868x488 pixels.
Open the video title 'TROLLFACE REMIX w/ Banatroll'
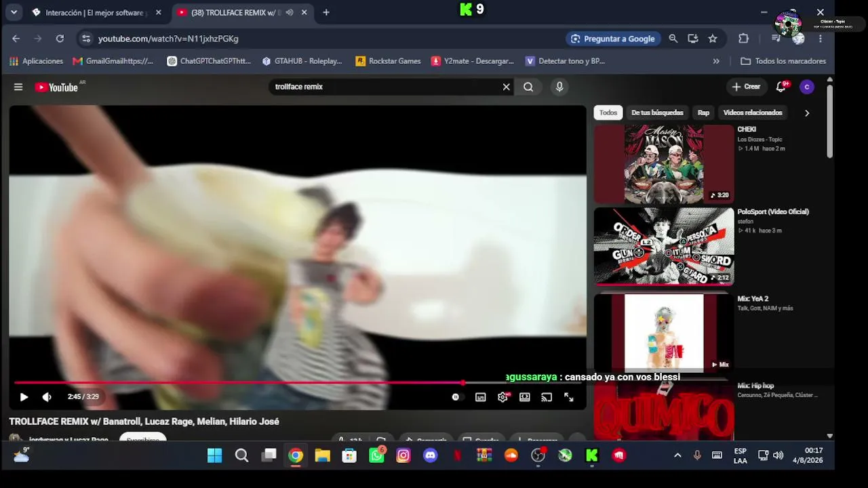tap(144, 422)
